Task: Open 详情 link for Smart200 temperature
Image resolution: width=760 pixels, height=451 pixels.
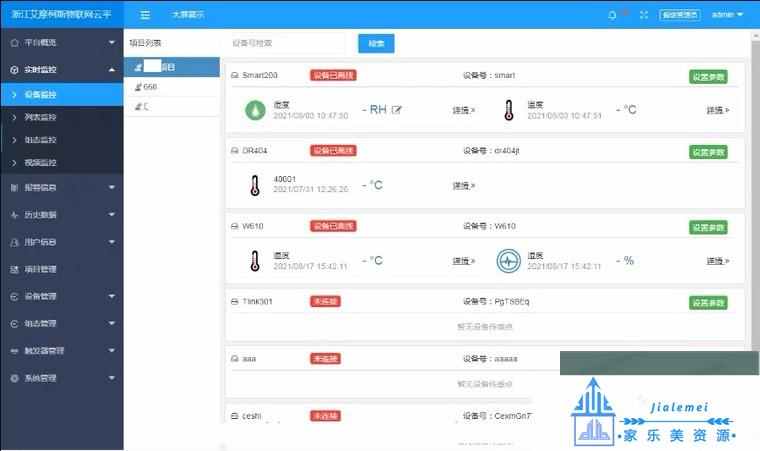Action: 718,111
